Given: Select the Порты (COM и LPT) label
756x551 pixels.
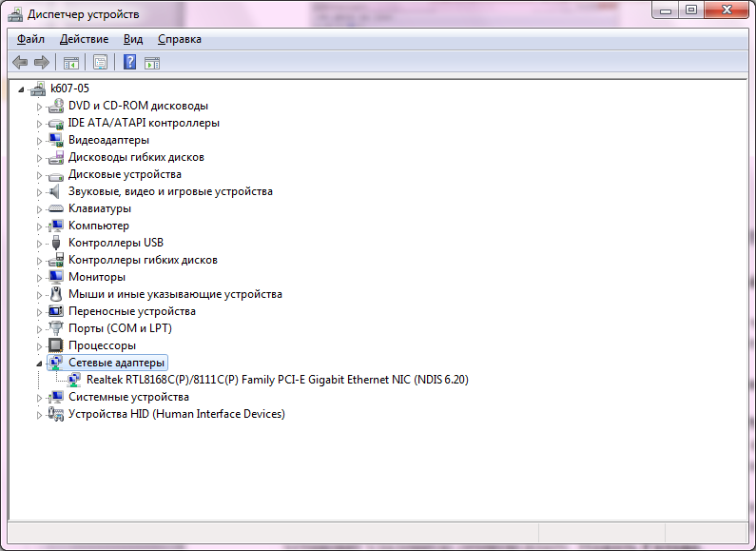Looking at the screenshot, I should pyautogui.click(x=120, y=328).
